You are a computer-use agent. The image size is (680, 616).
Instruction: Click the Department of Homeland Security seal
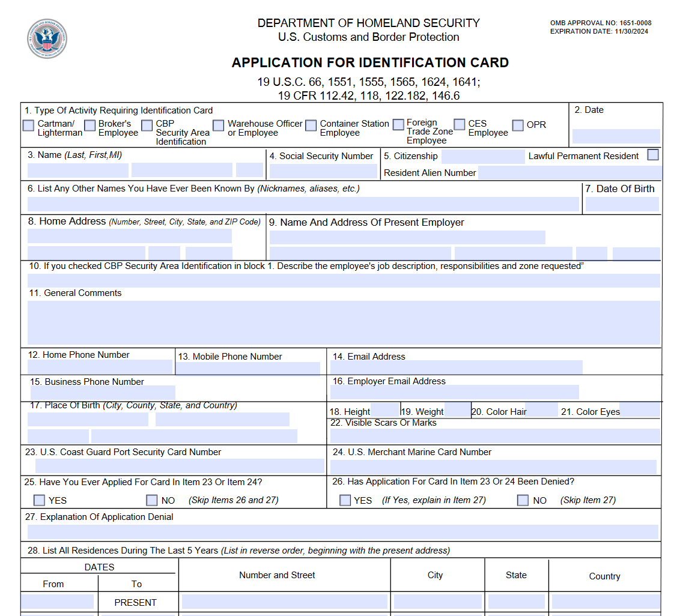point(47,38)
